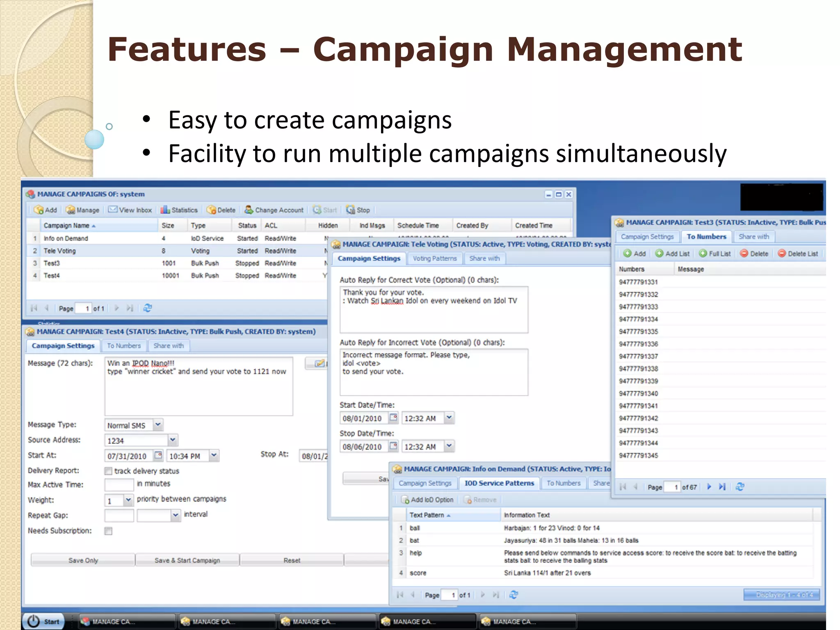Expand the Message Type dropdown
Viewport: 840px width, 630px height.
point(158,425)
